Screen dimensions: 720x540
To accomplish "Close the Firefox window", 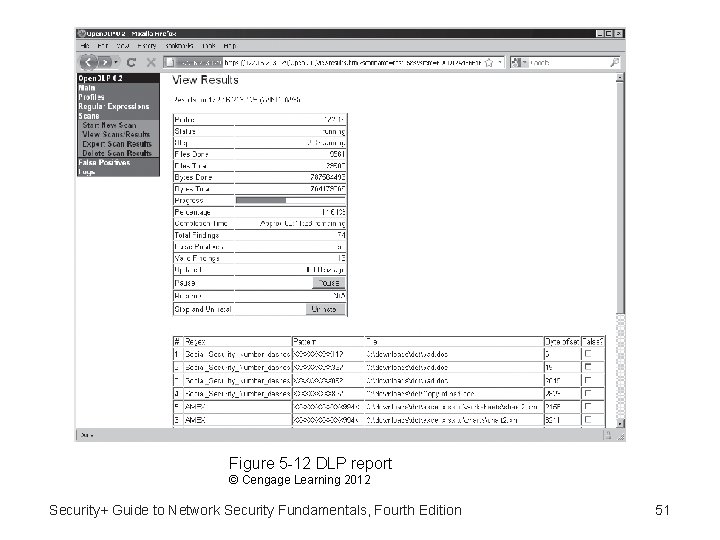I will pyautogui.click(x=619, y=34).
